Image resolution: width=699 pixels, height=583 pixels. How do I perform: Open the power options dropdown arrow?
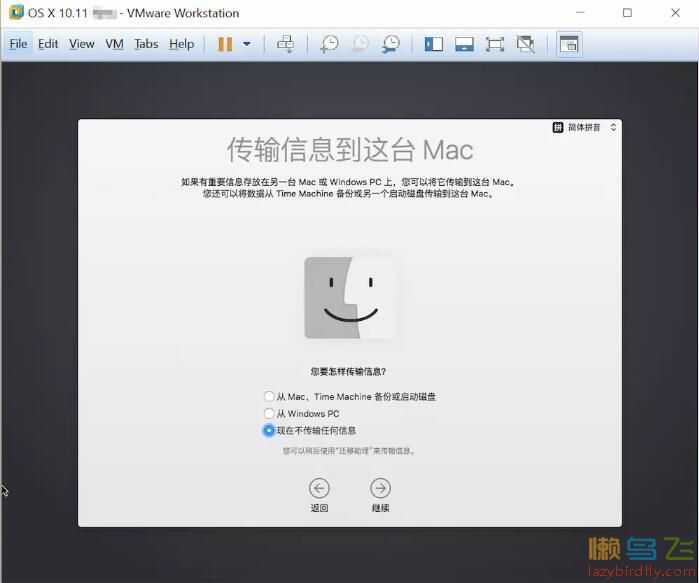247,44
